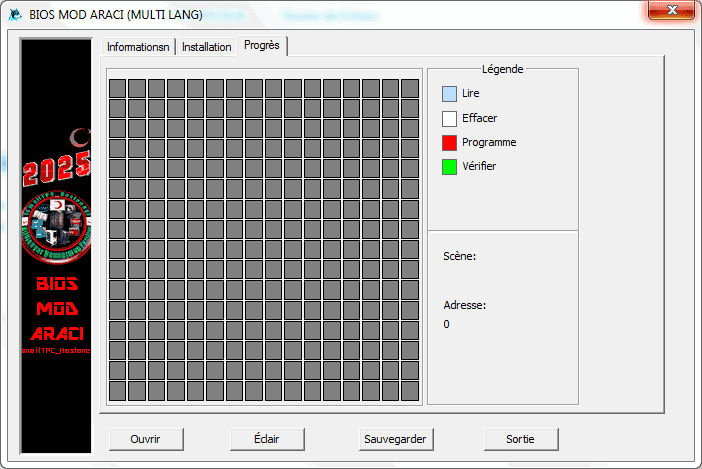The width and height of the screenshot is (702, 469).
Task: Click the red BIOS MOD ARACI banner text
Action: tap(56, 308)
